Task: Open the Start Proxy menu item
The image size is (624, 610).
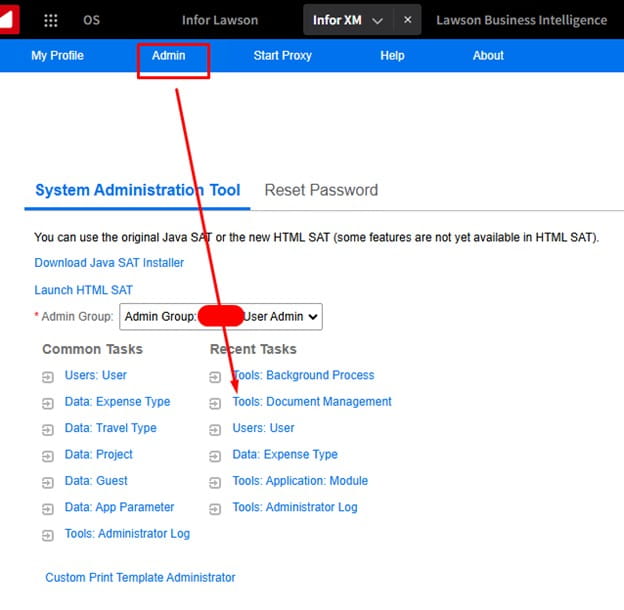Action: (282, 56)
